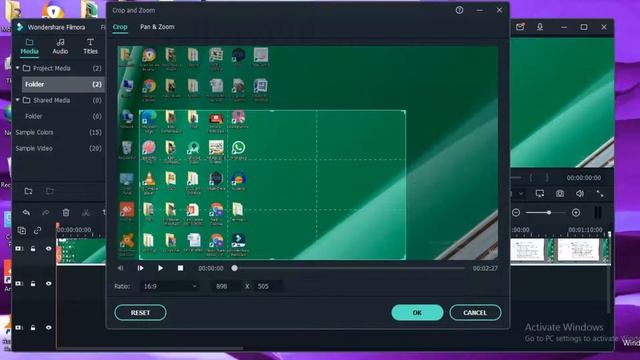Open help in Crop and Zoom dialog
This screenshot has height=360, width=640.
pos(459,10)
